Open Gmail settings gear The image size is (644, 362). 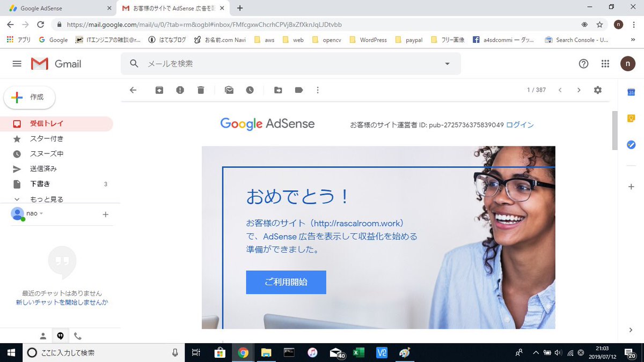click(x=598, y=90)
